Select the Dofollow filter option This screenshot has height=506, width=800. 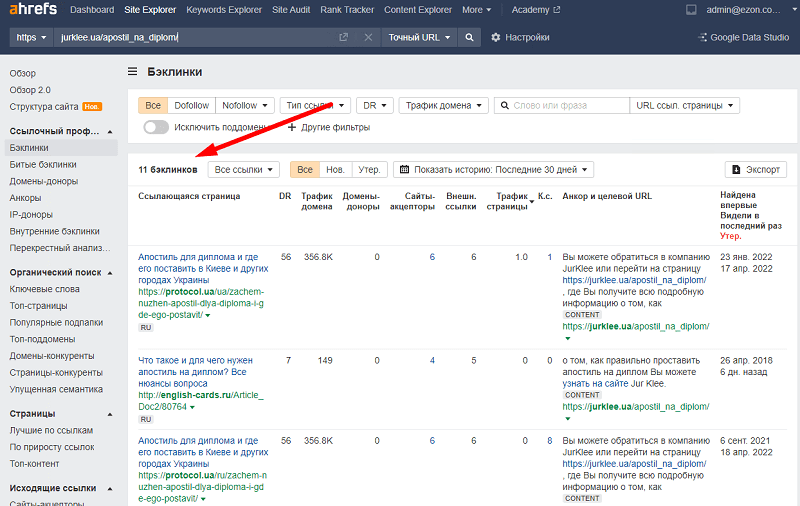coord(191,105)
